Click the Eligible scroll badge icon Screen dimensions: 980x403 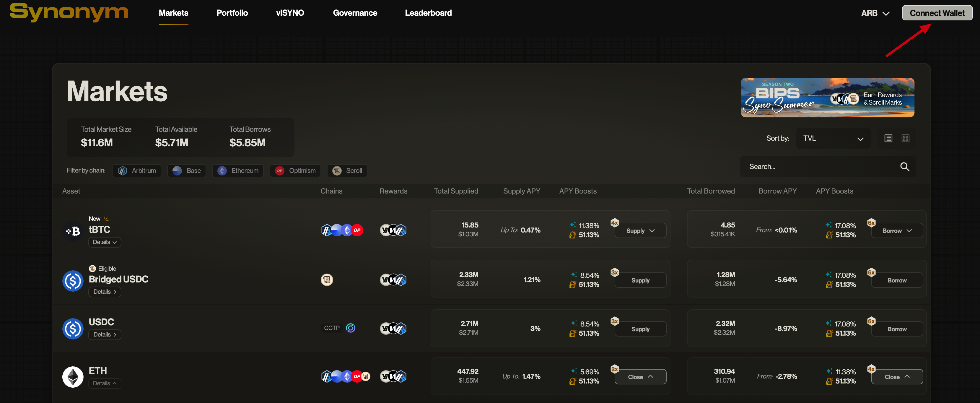tap(92, 269)
